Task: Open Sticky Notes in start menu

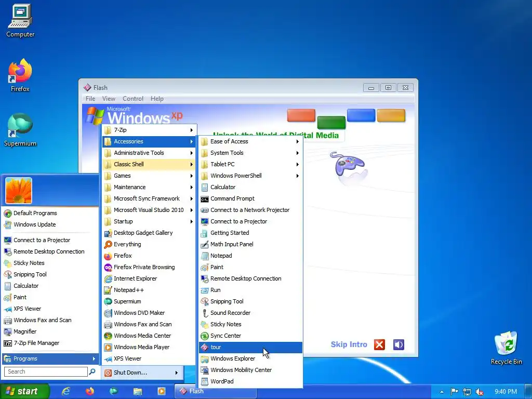Action: [x=50, y=263]
